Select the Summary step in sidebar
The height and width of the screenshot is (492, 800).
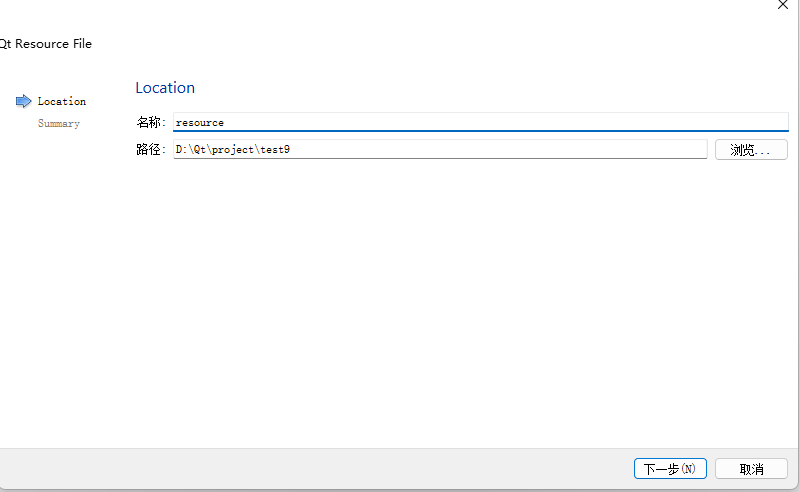click(x=59, y=124)
